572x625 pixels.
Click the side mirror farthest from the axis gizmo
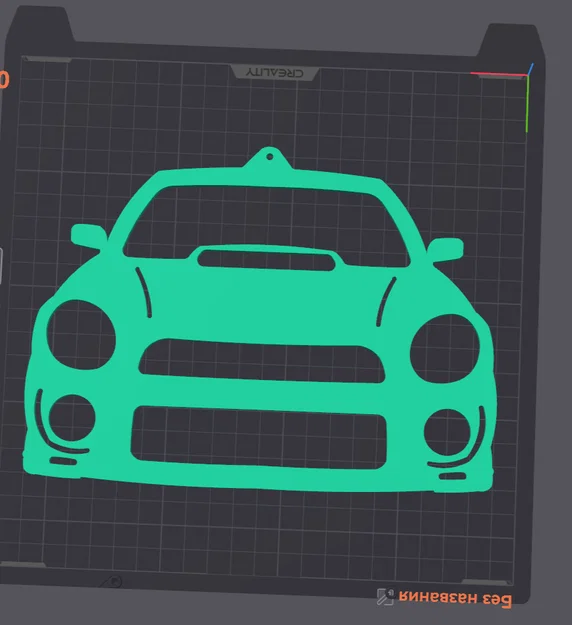[88, 236]
